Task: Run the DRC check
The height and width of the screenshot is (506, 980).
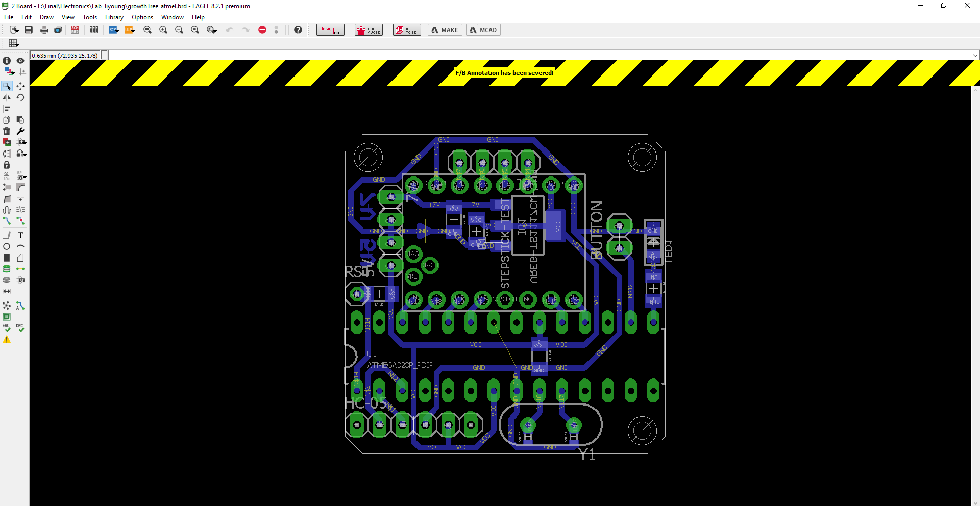Action: pos(20,327)
